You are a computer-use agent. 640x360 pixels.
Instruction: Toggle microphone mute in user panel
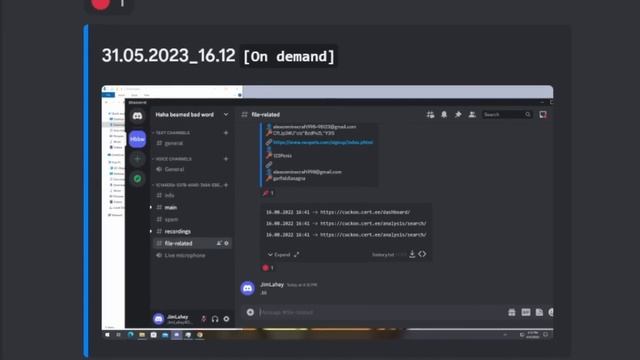coord(204,319)
